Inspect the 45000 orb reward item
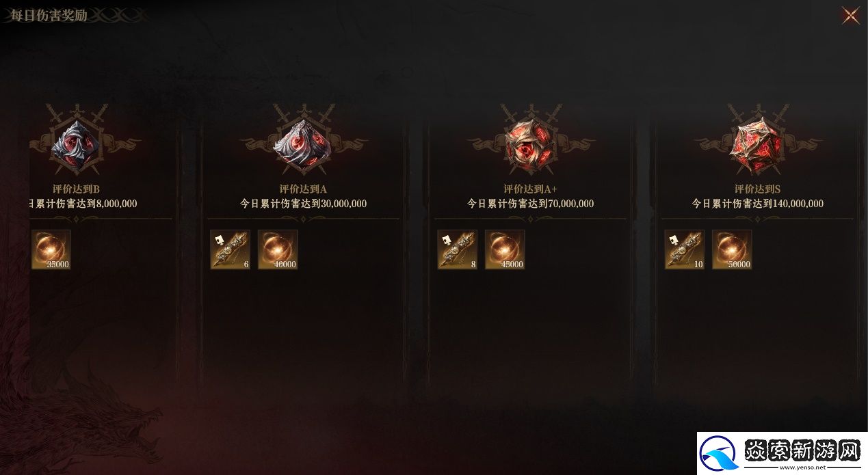The image size is (868, 475). point(505,249)
